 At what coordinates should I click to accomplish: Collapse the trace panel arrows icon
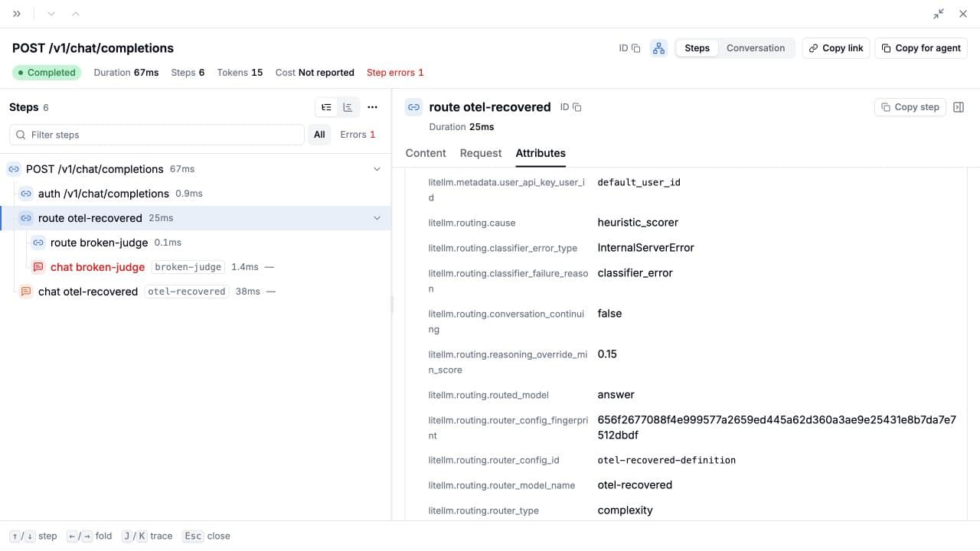click(x=939, y=14)
